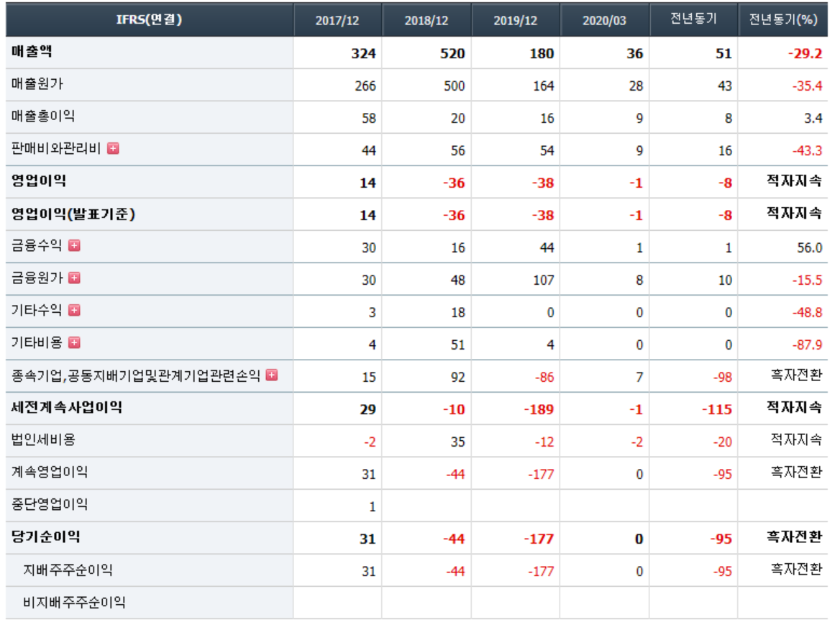840x630 pixels.
Task: Click 흑자전환 in the 당기순이익 row
Action: pos(795,537)
